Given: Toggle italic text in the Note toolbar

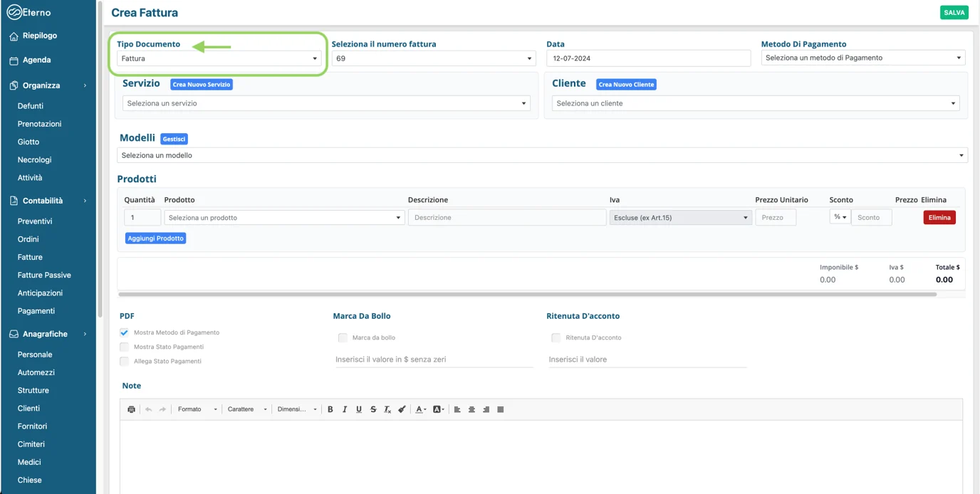Looking at the screenshot, I should [x=345, y=409].
